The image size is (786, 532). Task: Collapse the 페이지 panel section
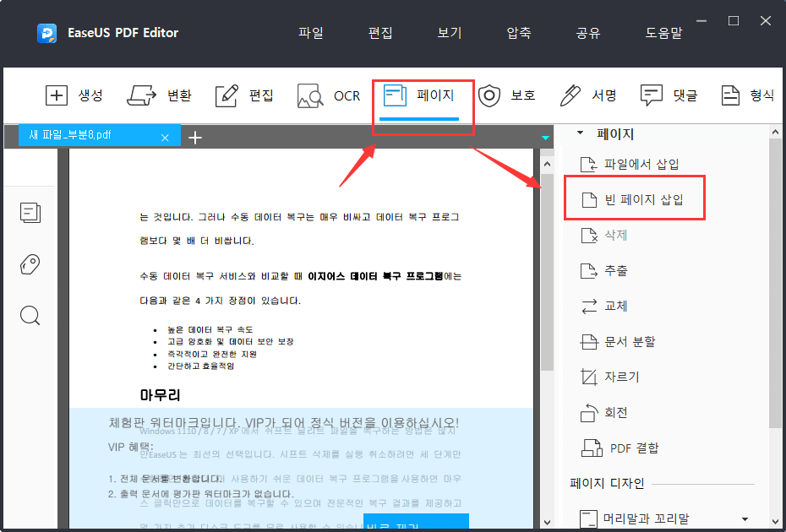coord(581,133)
